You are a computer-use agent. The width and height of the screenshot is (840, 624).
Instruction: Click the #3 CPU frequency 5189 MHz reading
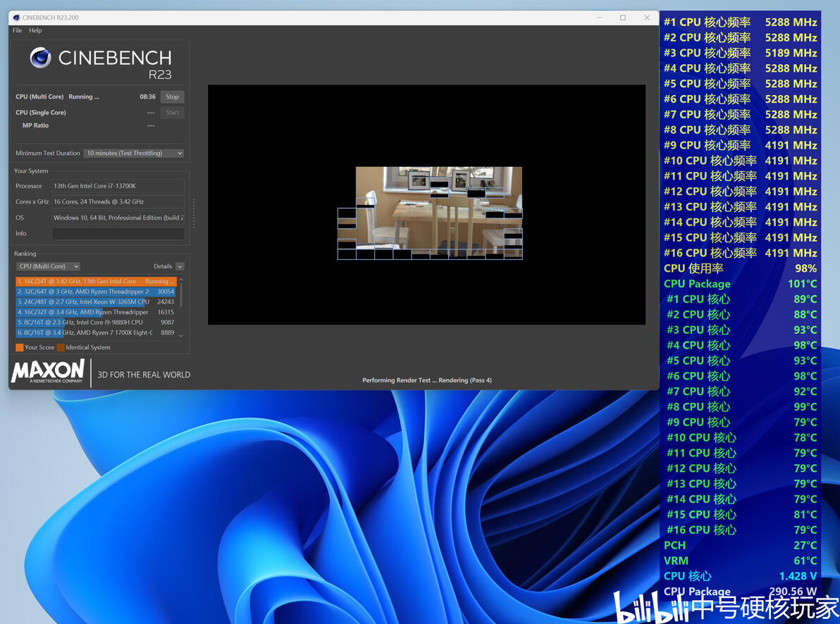click(x=791, y=53)
